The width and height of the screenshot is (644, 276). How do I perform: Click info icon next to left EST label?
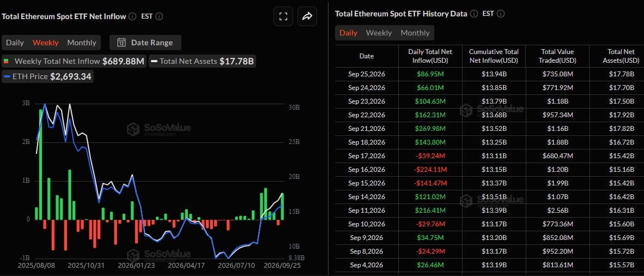coord(159,16)
